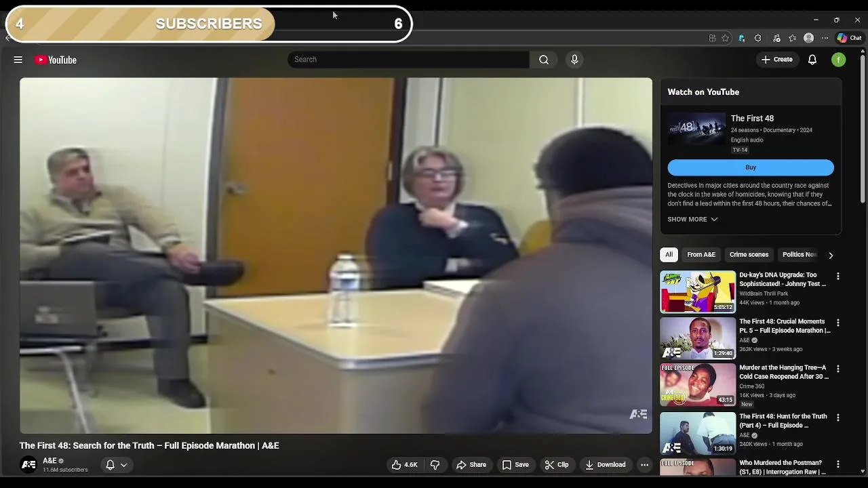Open options for Who Murdered the Postman video
The width and height of the screenshot is (868, 488).
point(838,464)
